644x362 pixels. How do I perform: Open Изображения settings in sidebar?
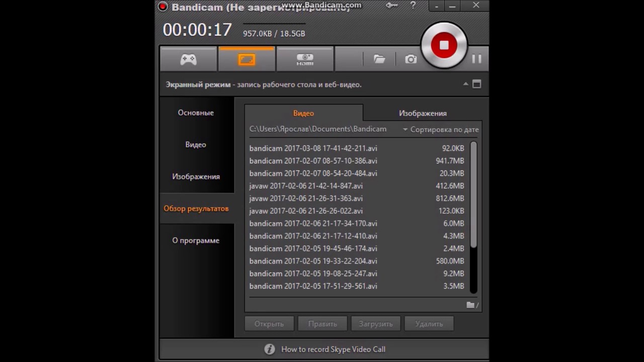[x=196, y=176]
